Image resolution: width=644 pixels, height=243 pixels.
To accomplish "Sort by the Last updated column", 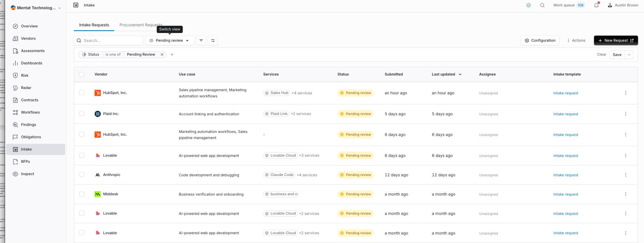I will point(447,75).
